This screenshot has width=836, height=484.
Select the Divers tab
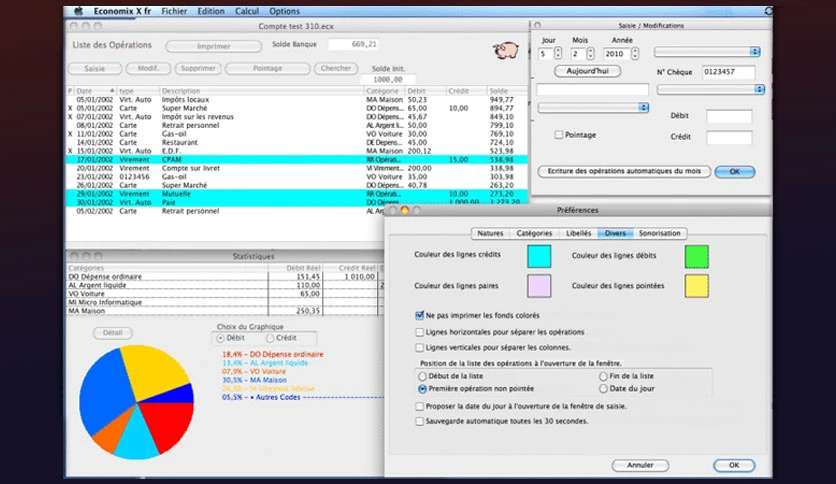point(615,233)
